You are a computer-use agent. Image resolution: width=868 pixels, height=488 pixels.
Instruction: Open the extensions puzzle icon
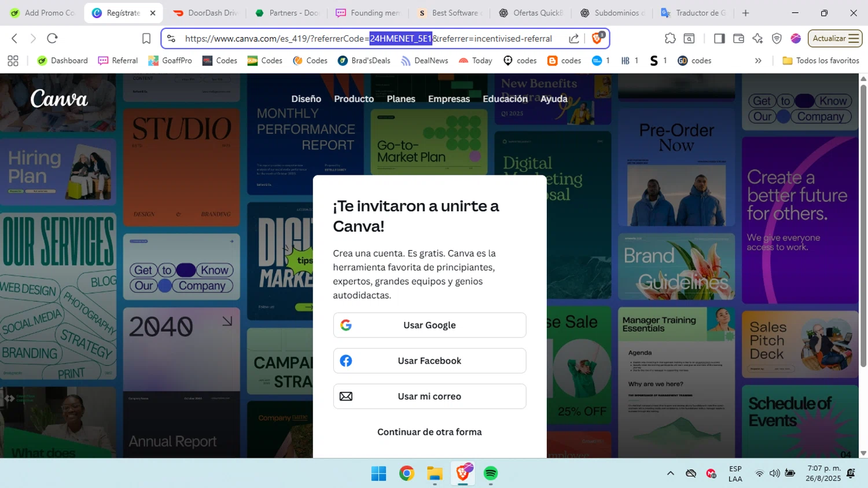pos(670,38)
